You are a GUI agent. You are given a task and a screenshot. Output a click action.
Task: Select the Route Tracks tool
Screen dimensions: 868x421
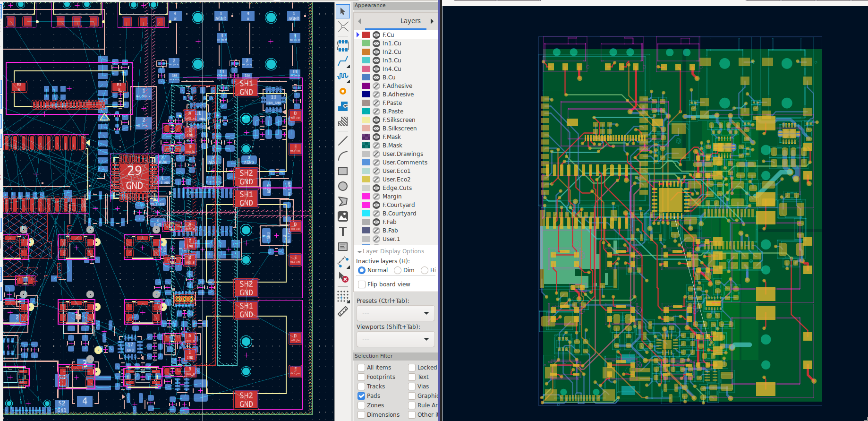click(x=343, y=61)
